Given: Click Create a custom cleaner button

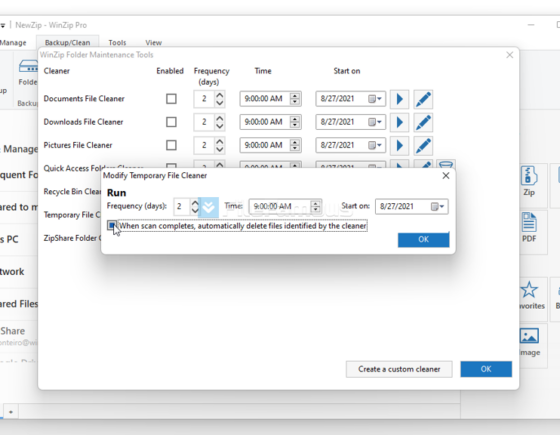Looking at the screenshot, I should [399, 369].
